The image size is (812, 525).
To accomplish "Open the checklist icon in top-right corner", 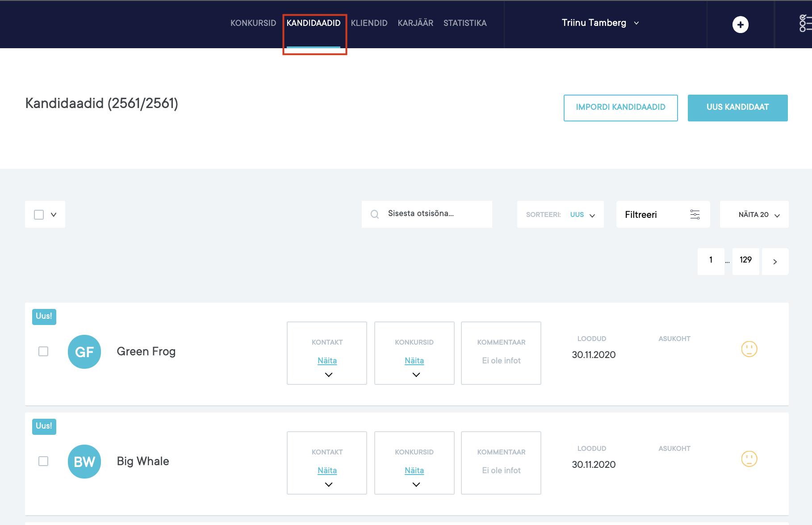I will pos(804,24).
